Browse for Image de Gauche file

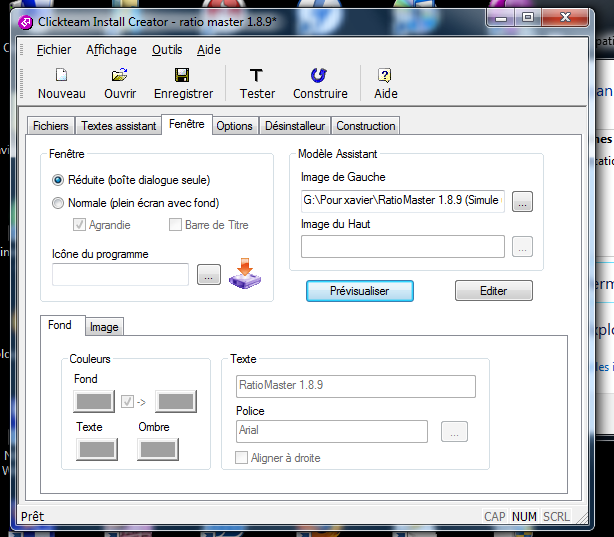[522, 202]
